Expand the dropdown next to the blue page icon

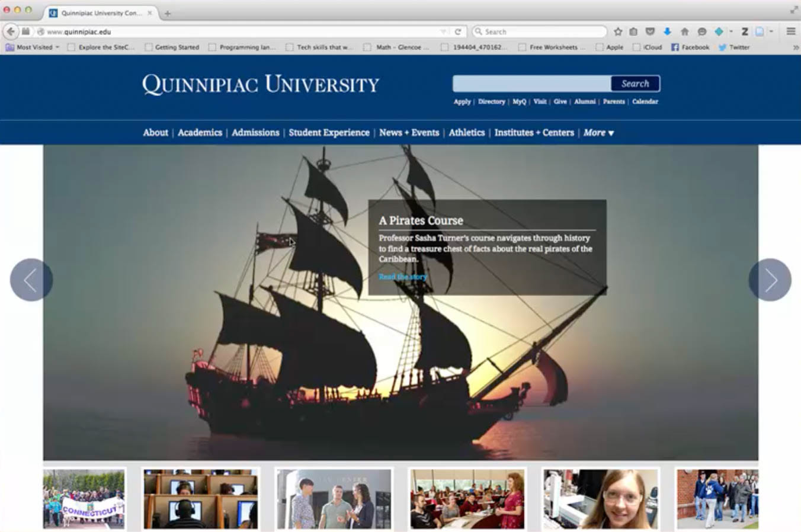(x=771, y=31)
